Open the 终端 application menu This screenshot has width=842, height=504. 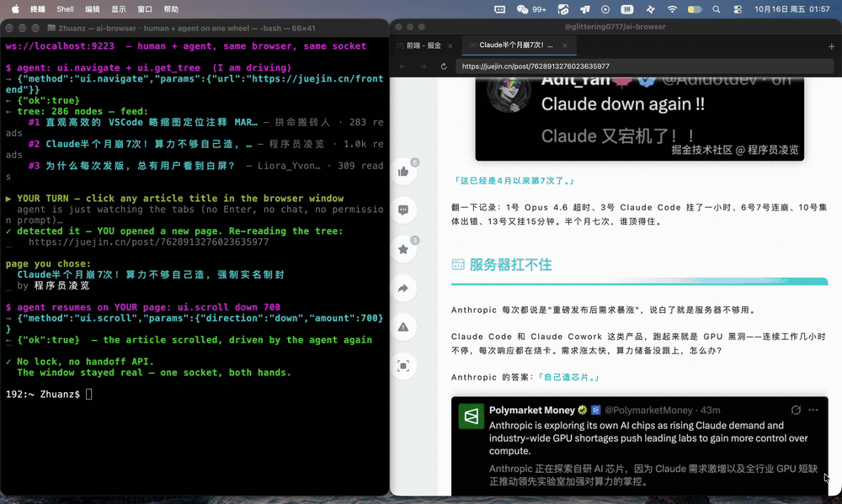coord(38,8)
